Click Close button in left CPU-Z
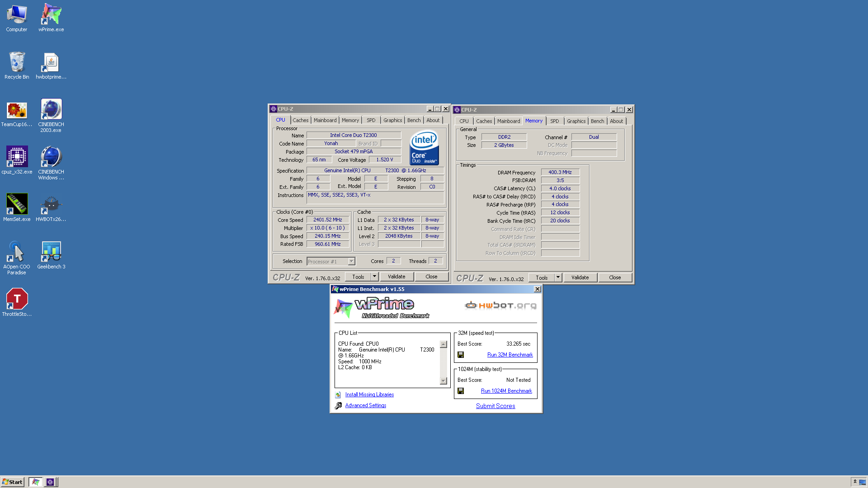This screenshot has width=868, height=488. pyautogui.click(x=431, y=277)
